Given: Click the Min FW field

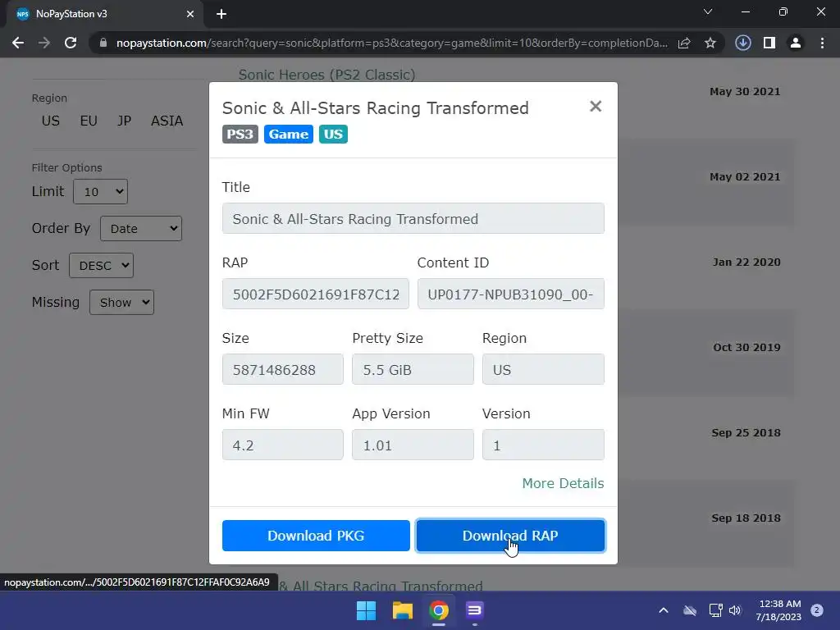Looking at the screenshot, I should tap(283, 445).
